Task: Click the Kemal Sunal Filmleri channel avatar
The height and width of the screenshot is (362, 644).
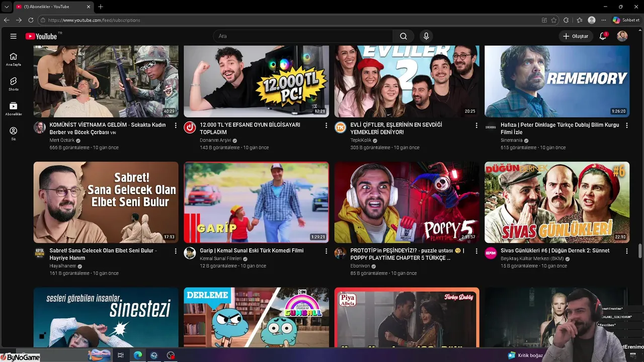Action: pos(190,253)
